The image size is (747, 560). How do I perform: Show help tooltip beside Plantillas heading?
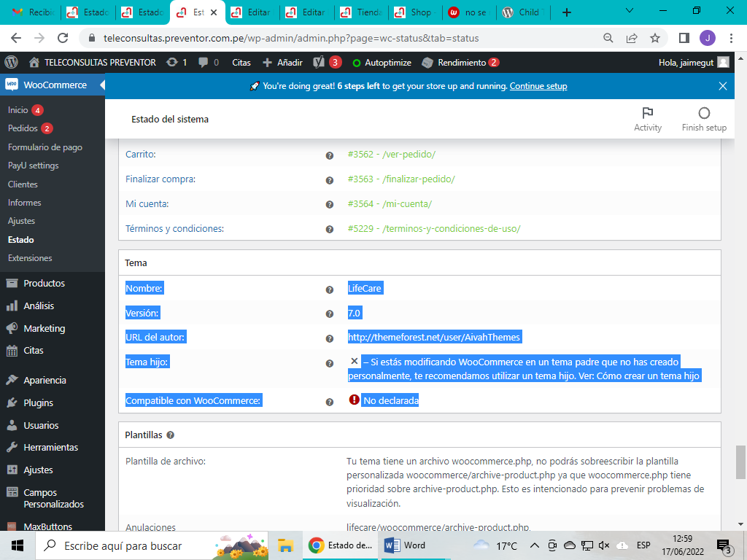tap(171, 435)
